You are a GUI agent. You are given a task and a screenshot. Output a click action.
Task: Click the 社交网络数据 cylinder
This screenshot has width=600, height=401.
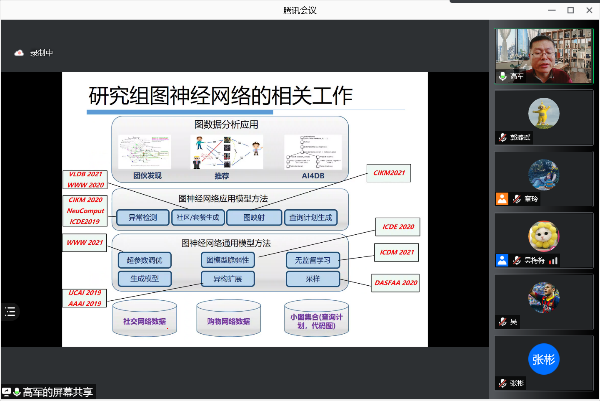[144, 318]
